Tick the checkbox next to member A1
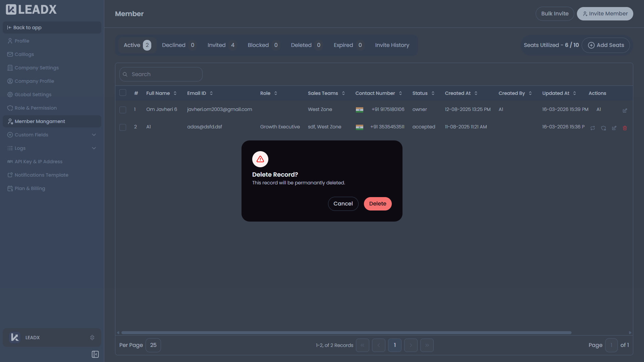644x362 pixels. [123, 127]
